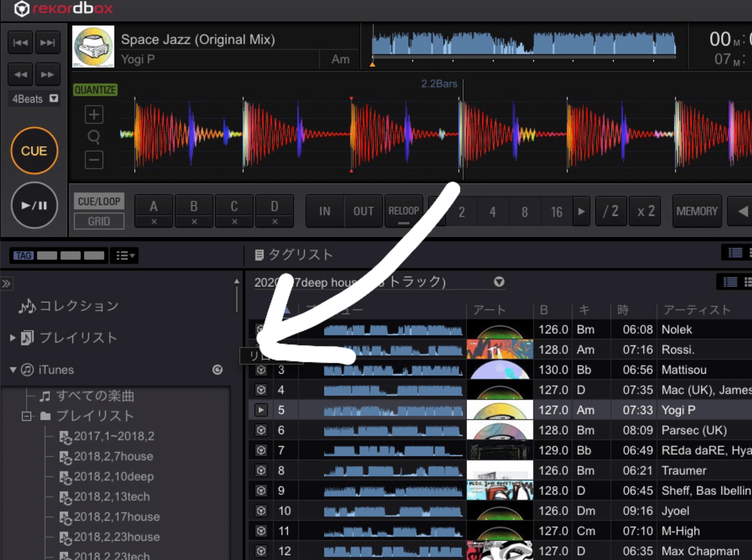752x560 pixels.
Task: Set the loop IN point
Action: coord(325,211)
